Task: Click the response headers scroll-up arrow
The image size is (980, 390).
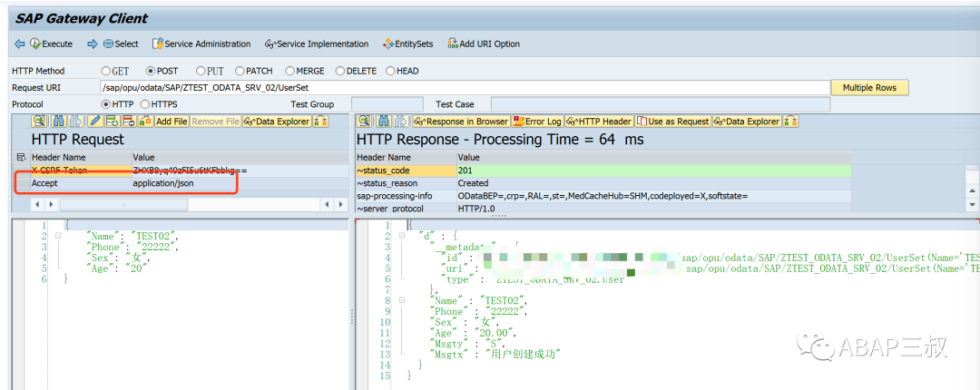Action: click(x=973, y=190)
